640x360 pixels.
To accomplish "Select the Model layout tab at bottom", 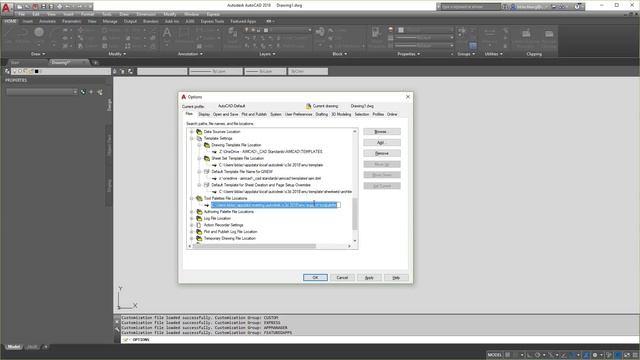I will point(14,347).
